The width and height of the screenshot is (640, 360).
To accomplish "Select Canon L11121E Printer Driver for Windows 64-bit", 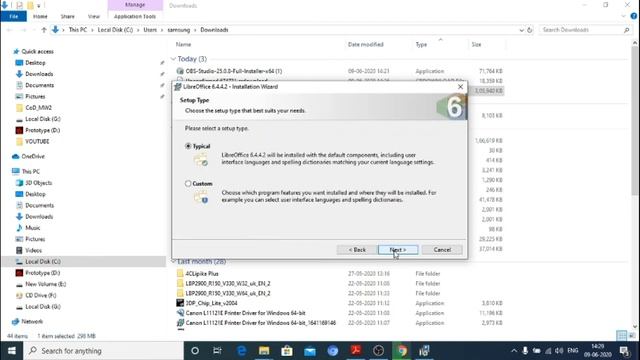I will pos(245,313).
